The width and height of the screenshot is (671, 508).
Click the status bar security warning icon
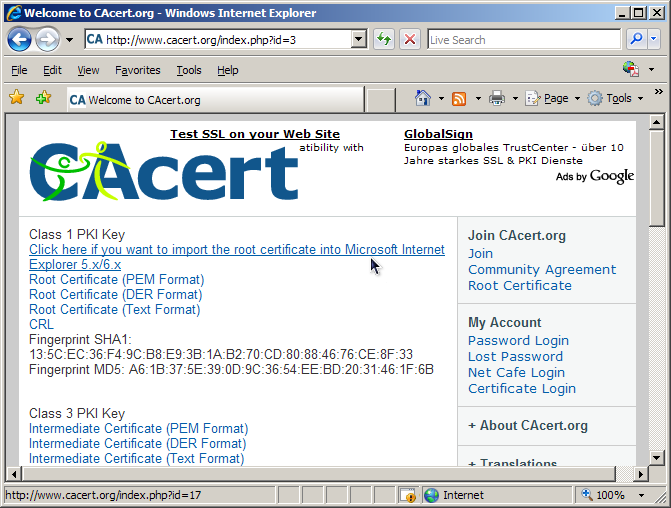click(407, 495)
